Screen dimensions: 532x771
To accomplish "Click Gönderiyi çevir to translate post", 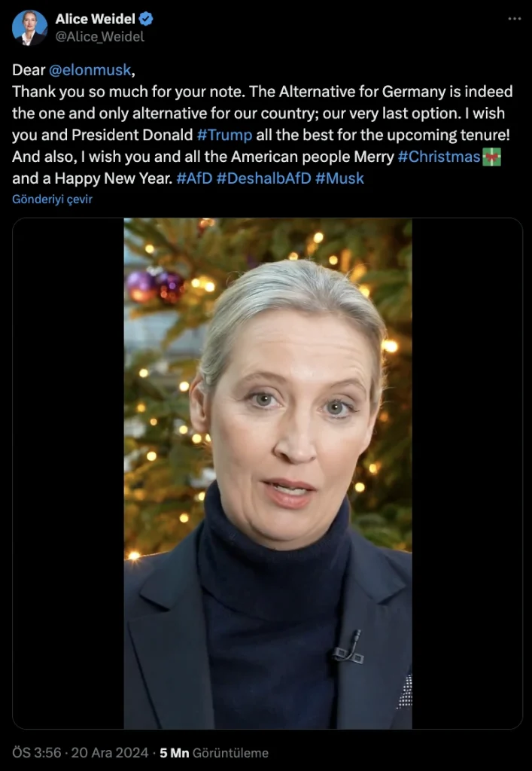I will point(52,199).
